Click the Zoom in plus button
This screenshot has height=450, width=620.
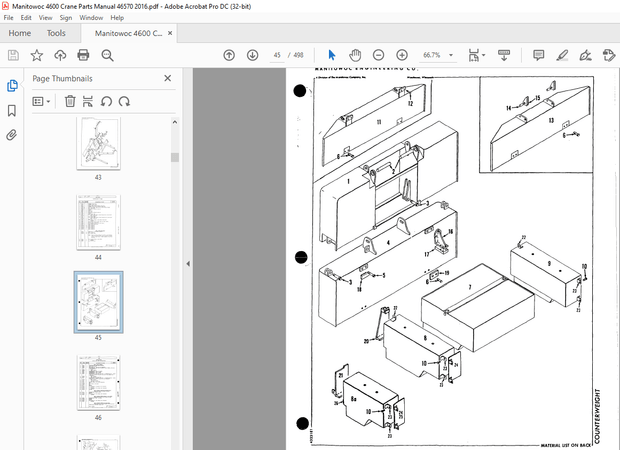[402, 55]
